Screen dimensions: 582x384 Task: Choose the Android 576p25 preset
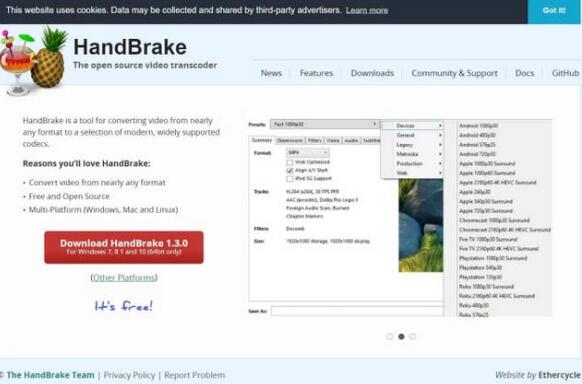tap(477, 145)
